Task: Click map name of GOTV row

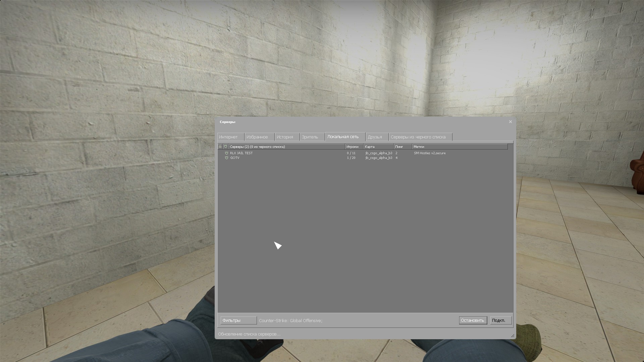Action: (379, 158)
